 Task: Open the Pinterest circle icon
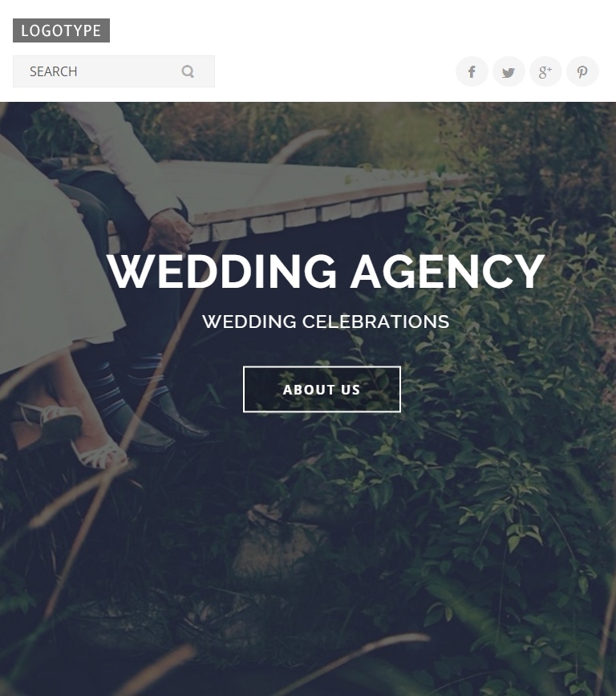coord(582,71)
